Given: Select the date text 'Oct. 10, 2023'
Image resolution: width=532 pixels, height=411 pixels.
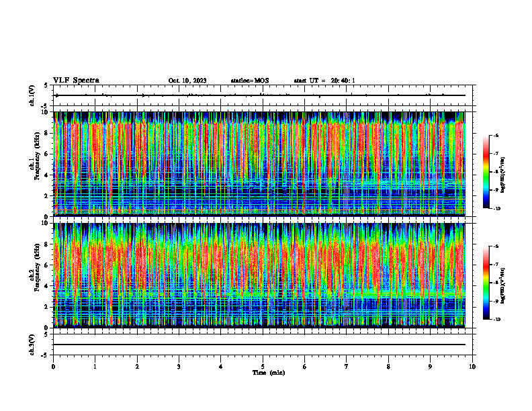Looking at the screenshot, I should pos(187,81).
